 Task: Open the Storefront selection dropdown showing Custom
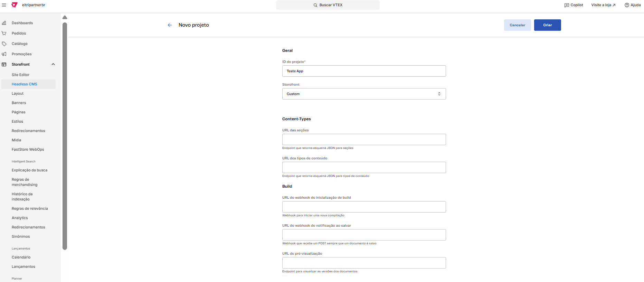click(364, 94)
